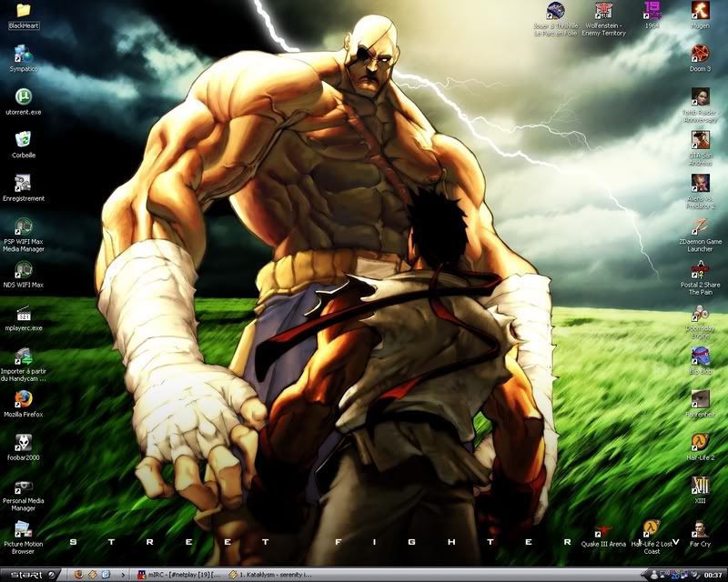Switch to the Kataklysm - serenity taskbar window
Image resolution: width=728 pixels, height=582 pixels.
tap(270, 576)
